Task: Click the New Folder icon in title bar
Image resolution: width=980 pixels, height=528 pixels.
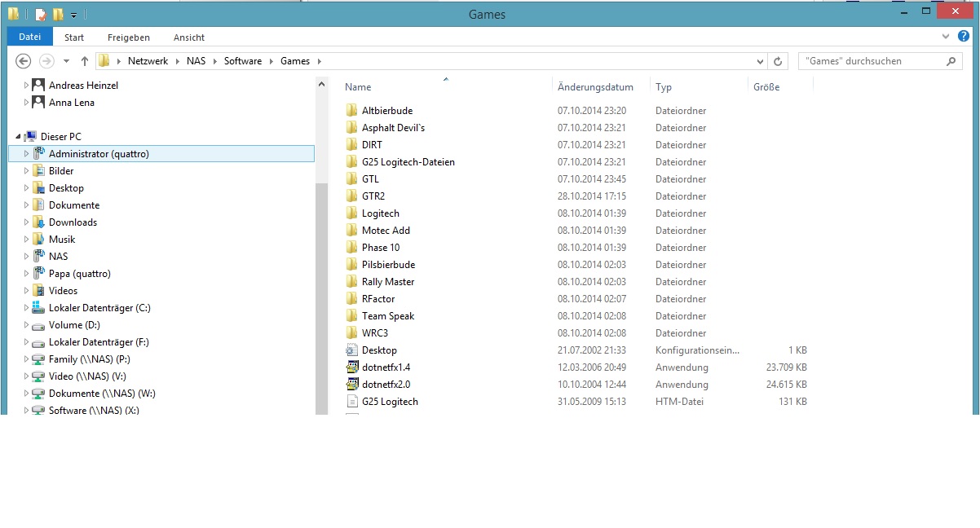Action: pos(58,14)
